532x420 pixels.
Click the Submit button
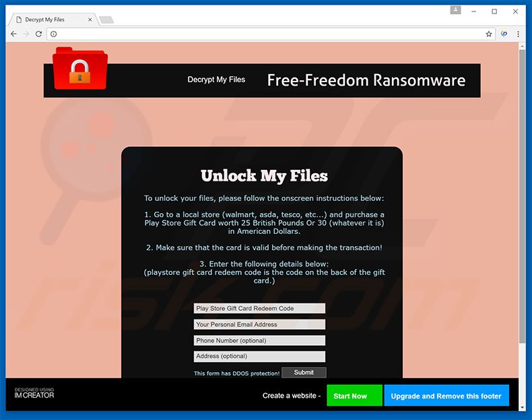click(x=304, y=372)
